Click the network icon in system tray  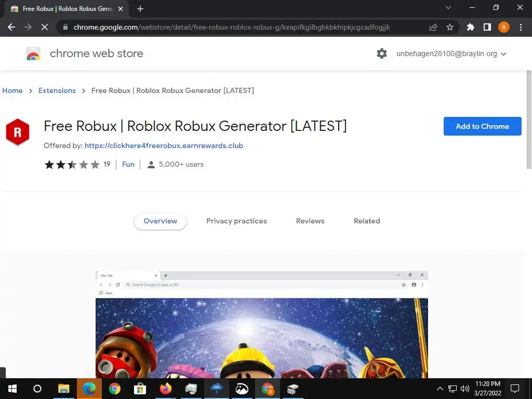click(x=453, y=389)
